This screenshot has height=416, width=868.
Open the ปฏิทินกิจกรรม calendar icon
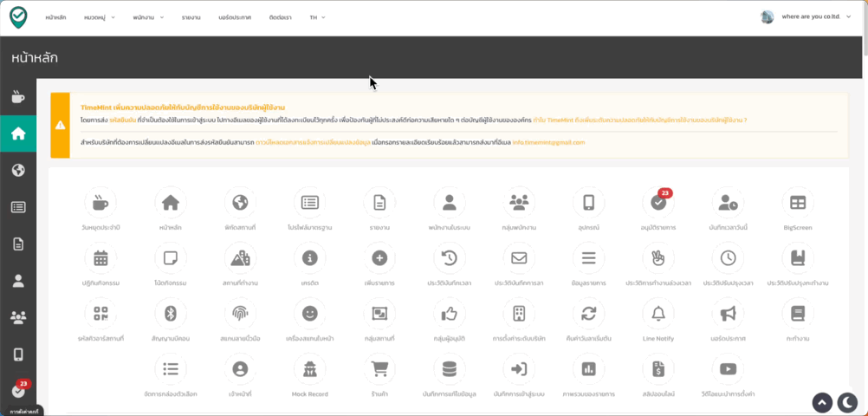[x=100, y=258]
